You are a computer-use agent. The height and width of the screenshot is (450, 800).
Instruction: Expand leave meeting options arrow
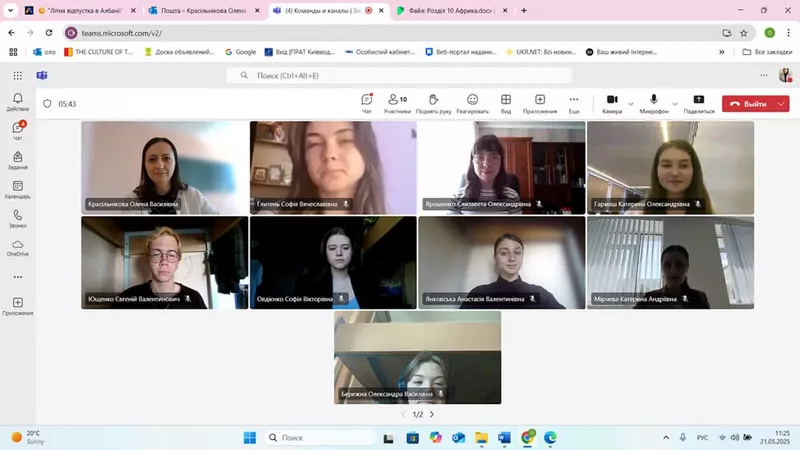click(781, 104)
